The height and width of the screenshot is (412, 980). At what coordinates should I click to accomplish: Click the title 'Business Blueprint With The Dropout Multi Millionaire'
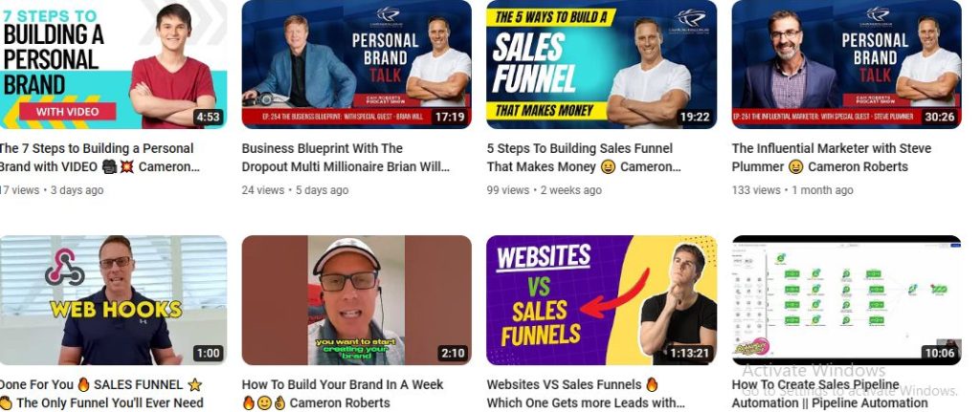pos(345,158)
